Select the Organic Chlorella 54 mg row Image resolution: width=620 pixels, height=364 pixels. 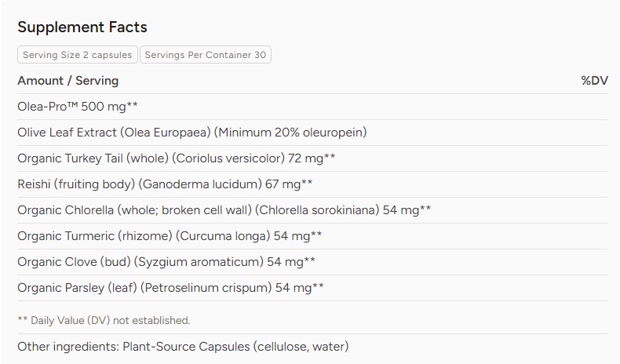click(x=312, y=210)
